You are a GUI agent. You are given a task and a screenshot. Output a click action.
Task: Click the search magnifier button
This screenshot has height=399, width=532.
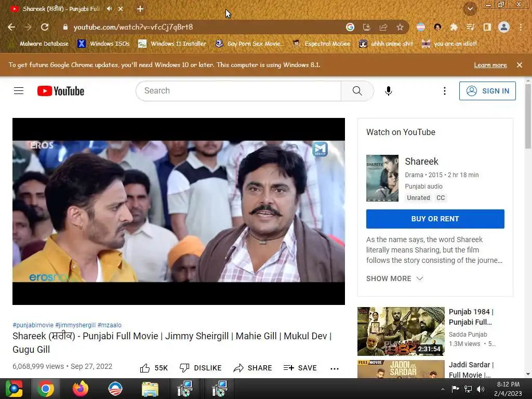click(x=357, y=91)
